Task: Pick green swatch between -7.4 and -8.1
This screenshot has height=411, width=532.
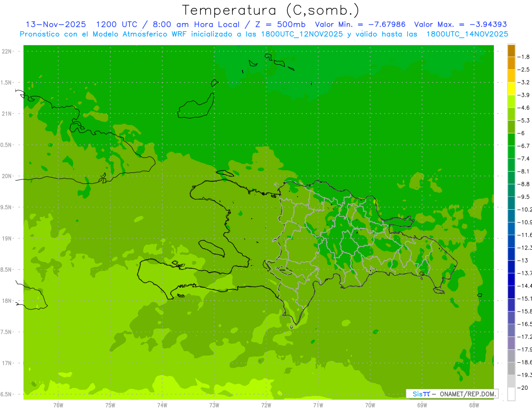Action: click(x=511, y=165)
